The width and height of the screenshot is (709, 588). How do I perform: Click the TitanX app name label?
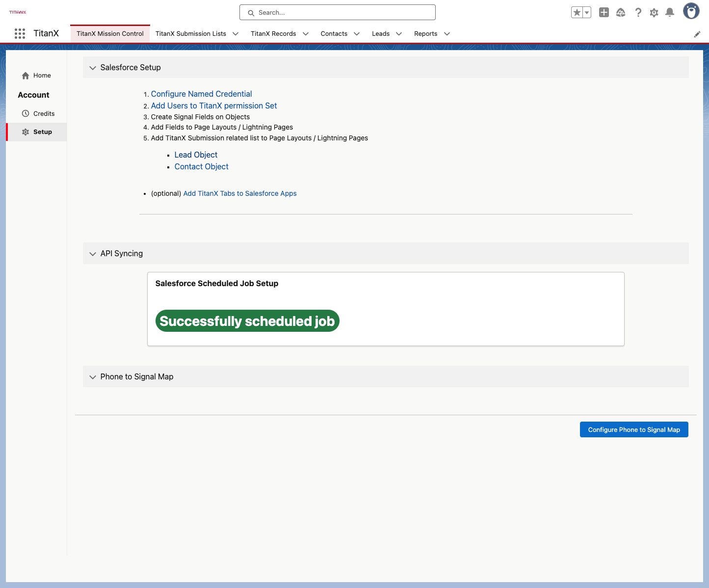(46, 33)
